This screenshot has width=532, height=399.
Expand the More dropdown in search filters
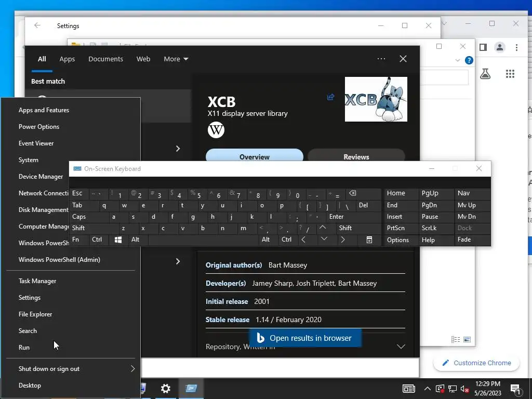[x=176, y=59]
